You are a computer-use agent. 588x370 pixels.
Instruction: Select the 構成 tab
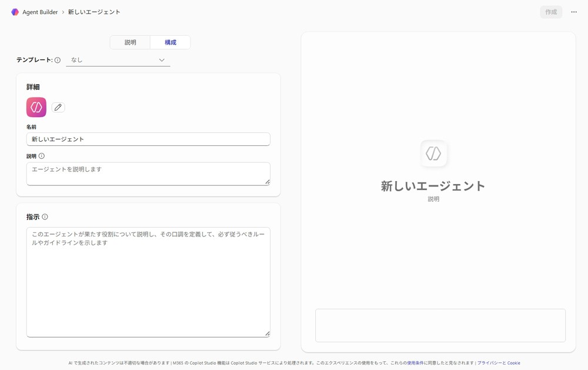click(x=171, y=42)
